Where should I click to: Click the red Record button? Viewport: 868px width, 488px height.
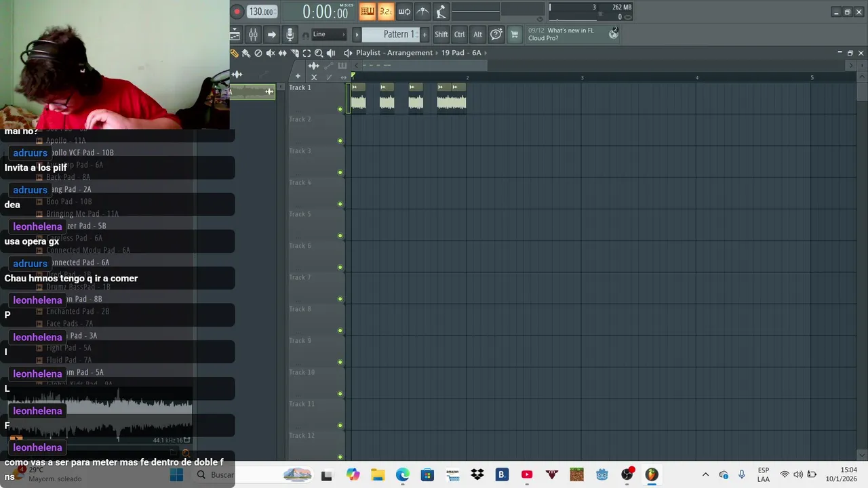pyautogui.click(x=237, y=12)
